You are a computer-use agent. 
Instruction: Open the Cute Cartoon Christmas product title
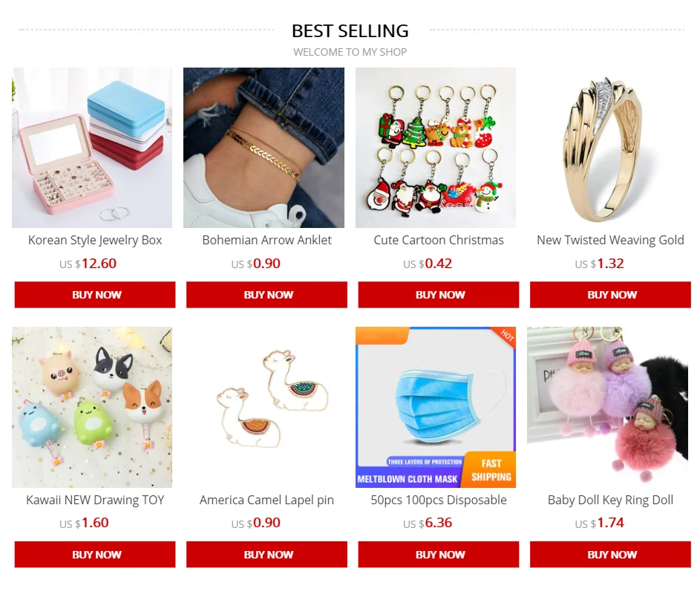click(439, 241)
